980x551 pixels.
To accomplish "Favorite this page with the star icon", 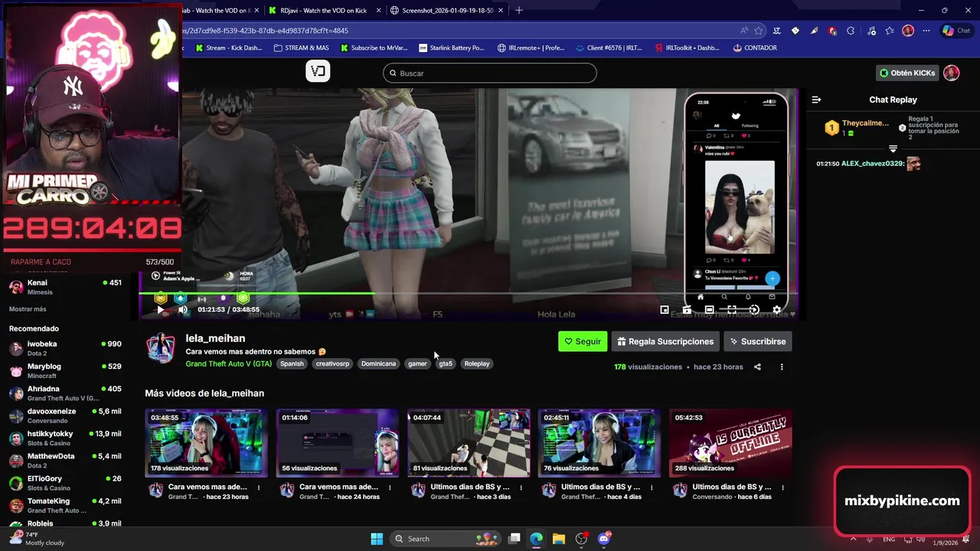I will [759, 31].
